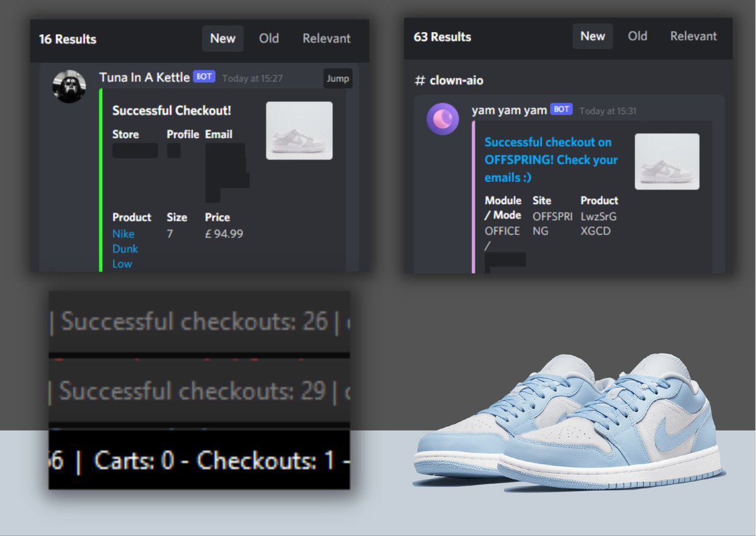Image resolution: width=756 pixels, height=536 pixels.
Task: Select the New tab in 16 Results panel
Action: click(222, 38)
